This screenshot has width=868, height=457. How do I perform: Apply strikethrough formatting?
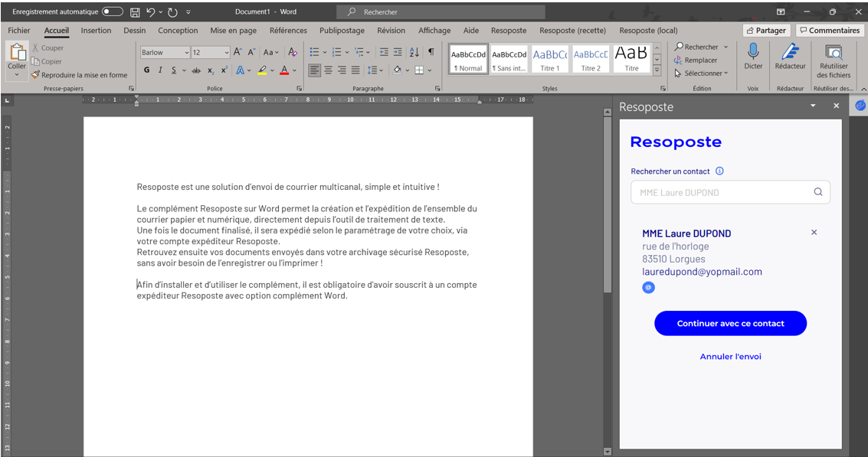[x=196, y=70]
